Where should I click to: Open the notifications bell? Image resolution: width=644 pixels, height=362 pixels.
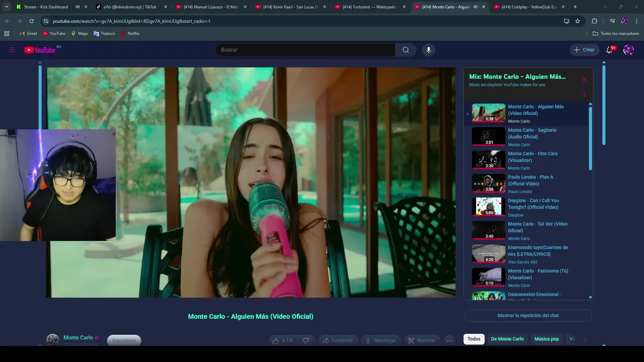[609, 50]
